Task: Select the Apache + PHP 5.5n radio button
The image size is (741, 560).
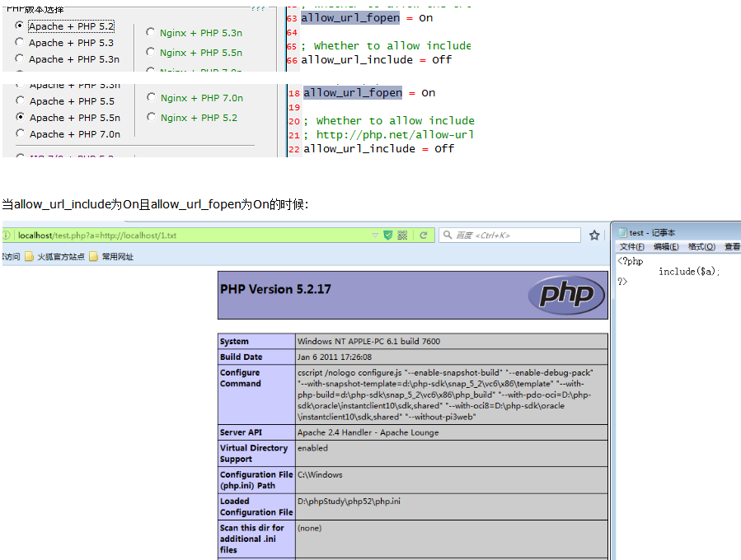Action: point(21,117)
